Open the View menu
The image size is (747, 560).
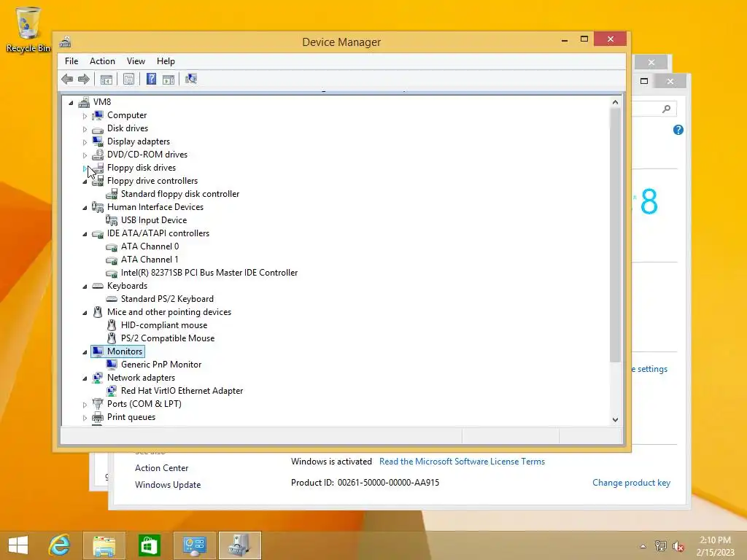click(x=136, y=61)
